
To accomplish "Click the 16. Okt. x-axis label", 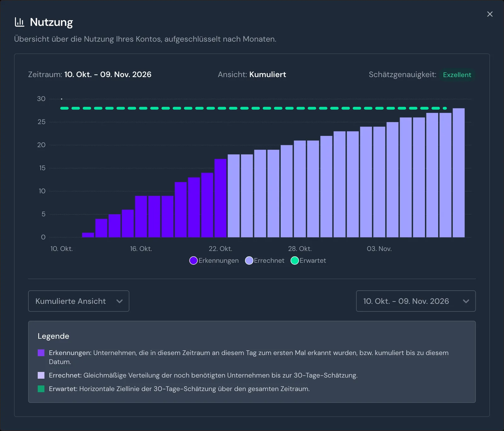I will [x=141, y=249].
